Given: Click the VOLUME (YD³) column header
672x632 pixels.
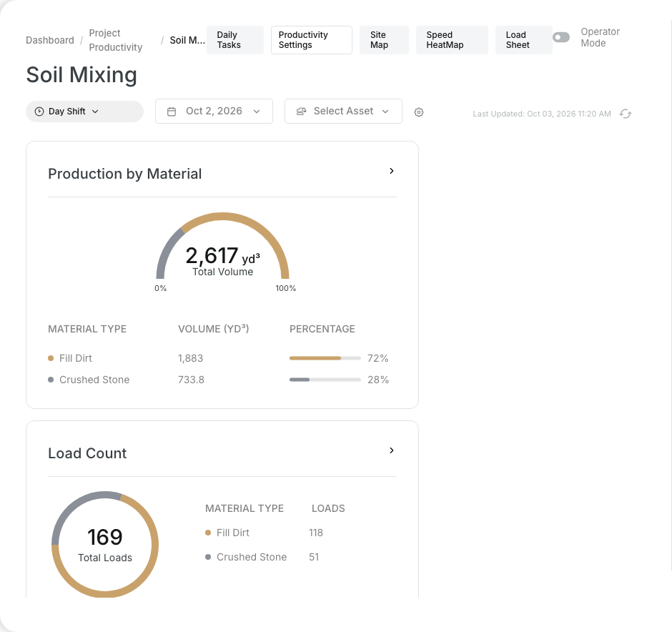Looking at the screenshot, I should pyautogui.click(x=214, y=329).
